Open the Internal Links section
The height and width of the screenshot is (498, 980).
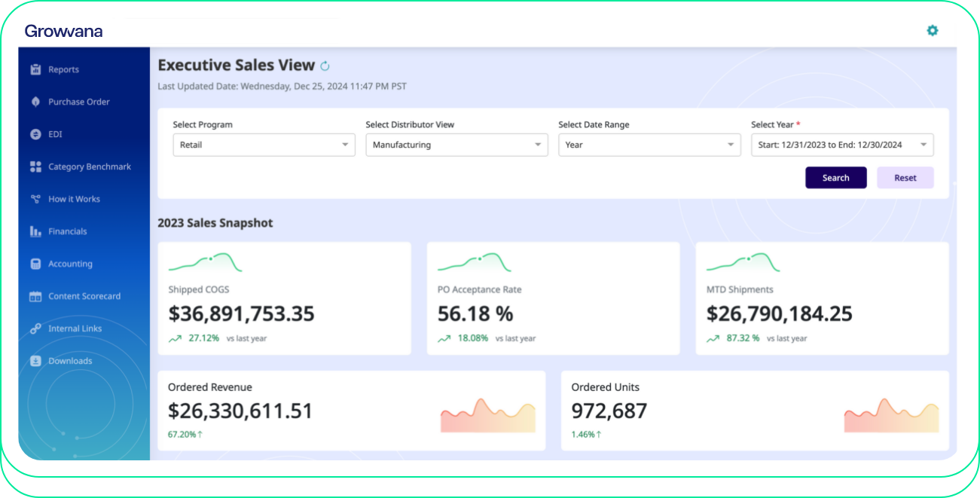[35, 328]
